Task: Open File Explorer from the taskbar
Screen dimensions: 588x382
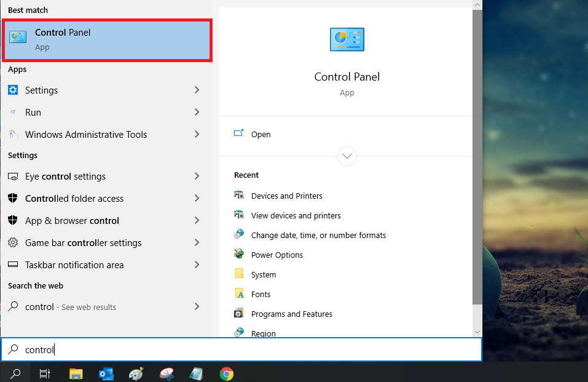Action: point(76,373)
